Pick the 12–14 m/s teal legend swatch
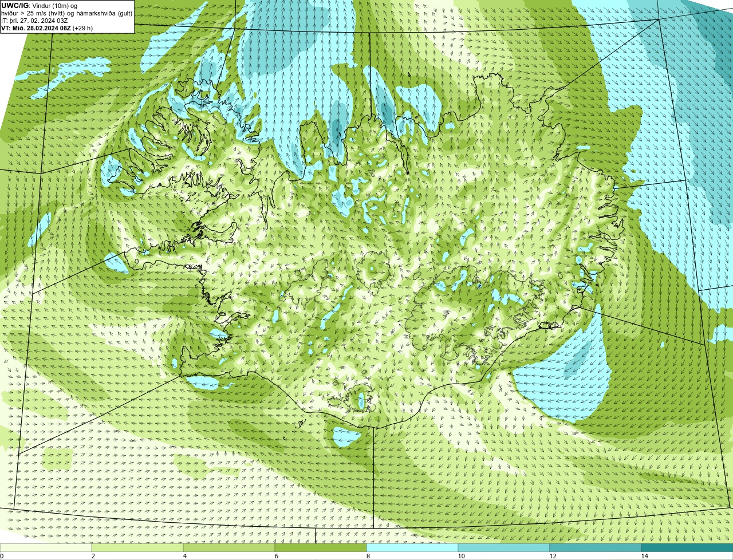Image resolution: width=733 pixels, height=560 pixels. pyautogui.click(x=596, y=547)
